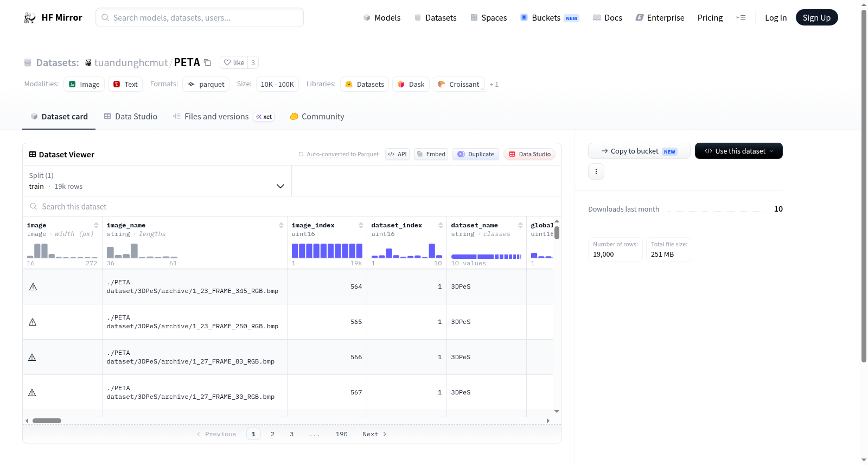The height and width of the screenshot is (465, 868).
Task: Switch to the Data Studio tab
Action: (x=131, y=117)
